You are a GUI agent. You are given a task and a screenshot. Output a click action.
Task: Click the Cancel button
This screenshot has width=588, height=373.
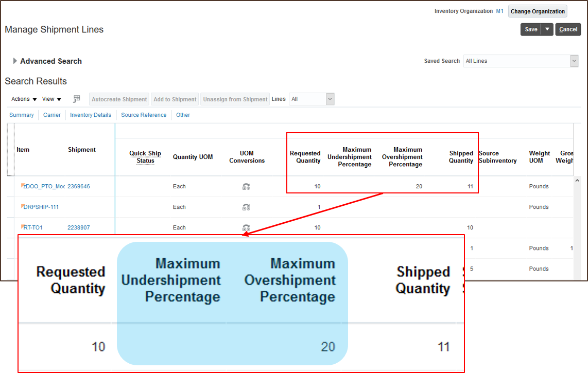(568, 29)
